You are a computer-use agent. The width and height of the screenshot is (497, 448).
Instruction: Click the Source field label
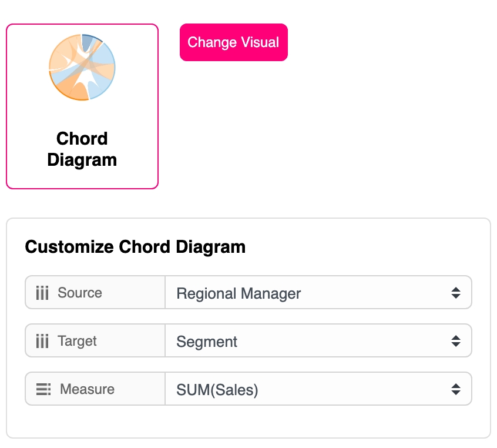(80, 293)
